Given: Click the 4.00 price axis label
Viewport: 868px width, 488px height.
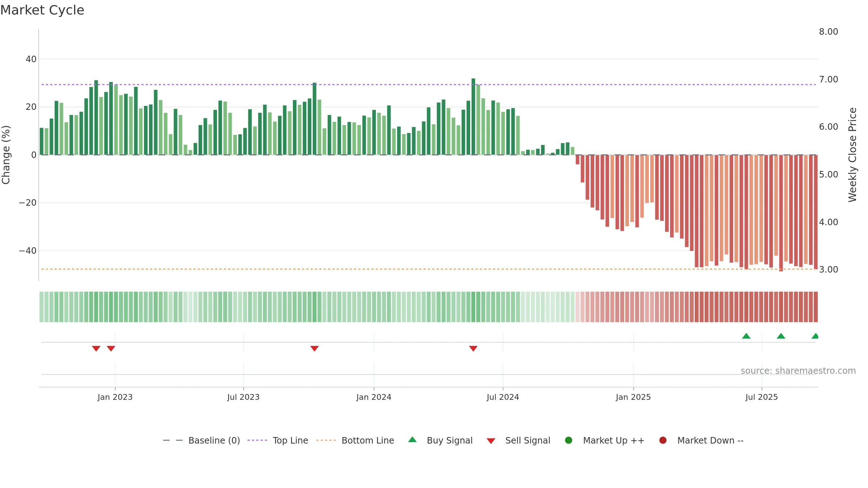Looking at the screenshot, I should (x=829, y=222).
